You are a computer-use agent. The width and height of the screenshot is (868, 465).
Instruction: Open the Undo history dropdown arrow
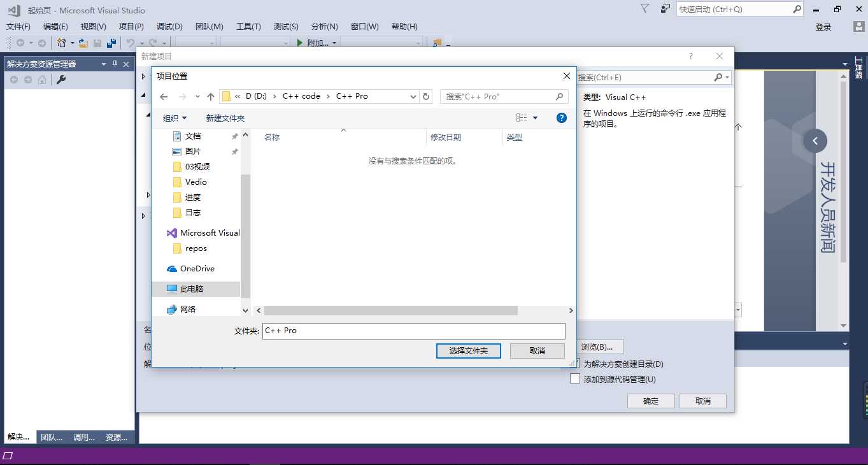(141, 43)
